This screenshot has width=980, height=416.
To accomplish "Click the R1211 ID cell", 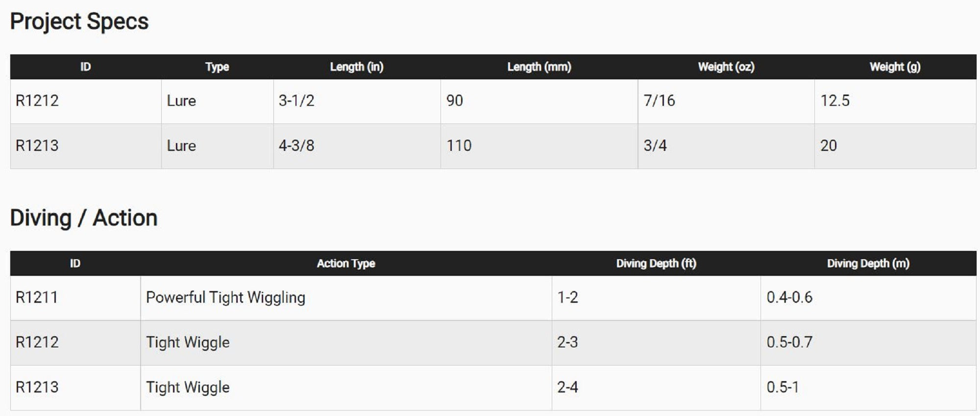I will [37, 297].
